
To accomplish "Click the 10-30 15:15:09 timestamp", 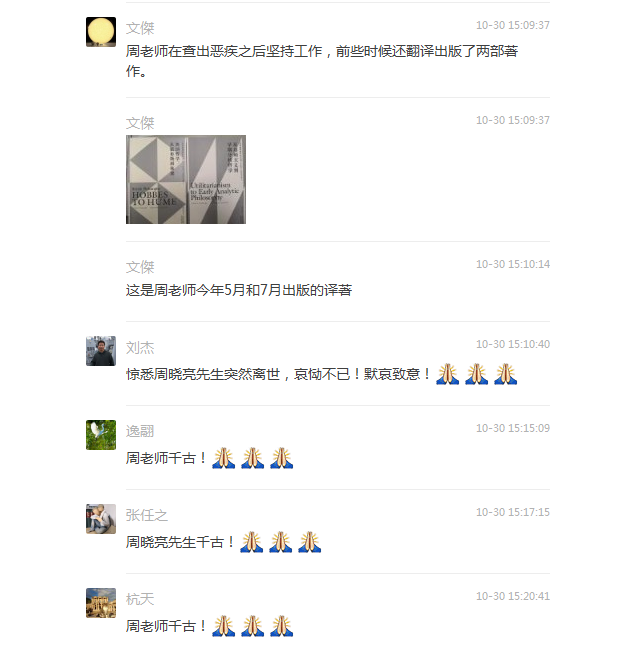I will [513, 428].
